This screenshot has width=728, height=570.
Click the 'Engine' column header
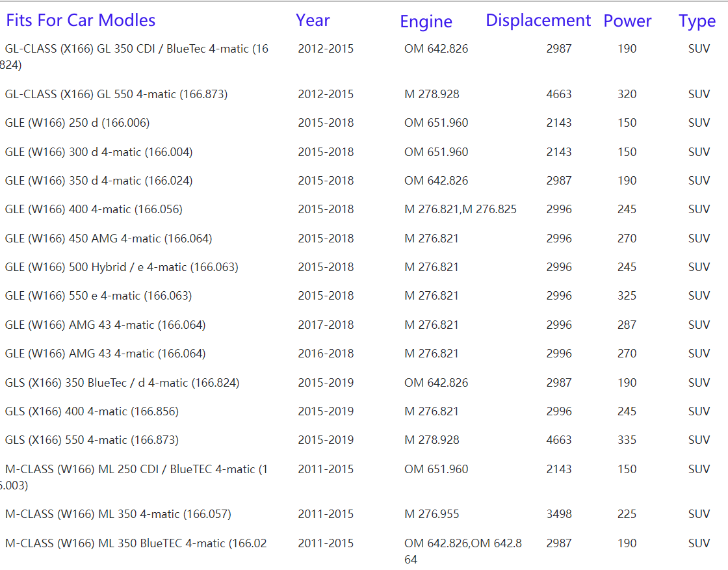point(426,22)
